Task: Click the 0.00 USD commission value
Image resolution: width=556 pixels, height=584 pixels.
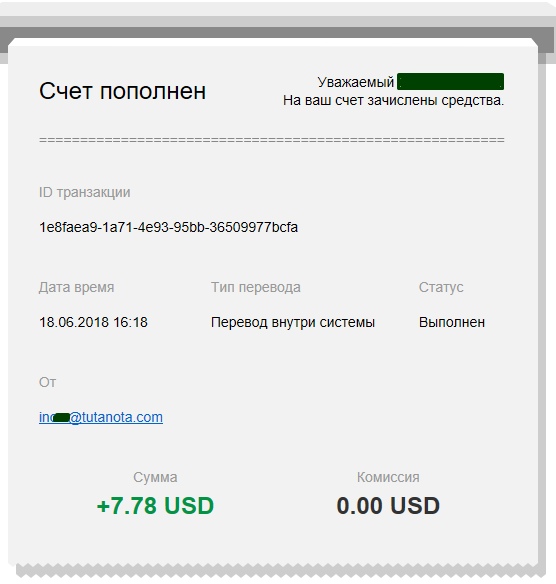Action: 388,505
